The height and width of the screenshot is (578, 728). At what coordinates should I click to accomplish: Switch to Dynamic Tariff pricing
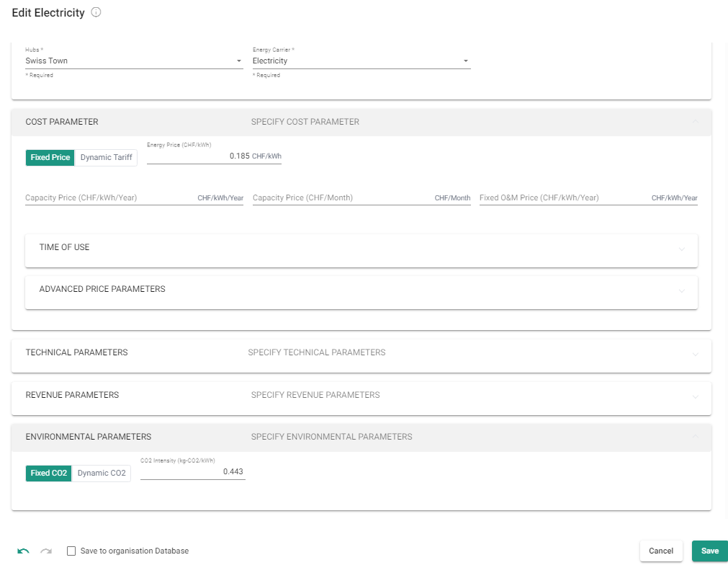[x=106, y=157]
